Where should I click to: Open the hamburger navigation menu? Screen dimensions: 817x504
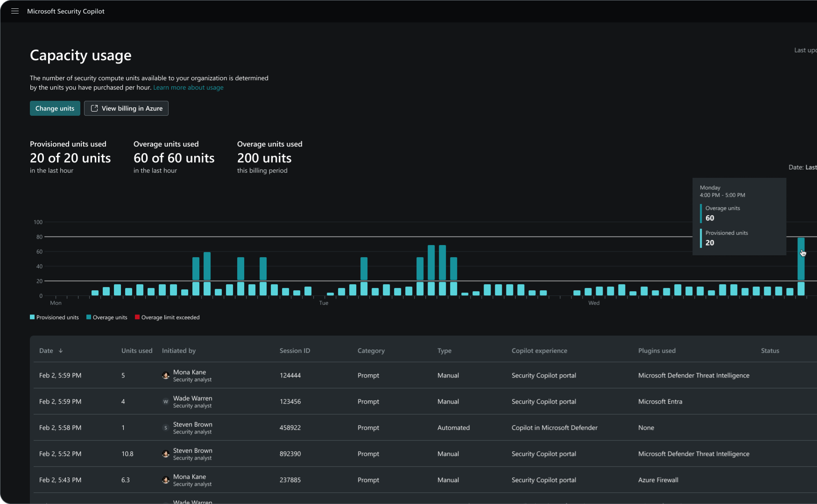pyautogui.click(x=14, y=11)
